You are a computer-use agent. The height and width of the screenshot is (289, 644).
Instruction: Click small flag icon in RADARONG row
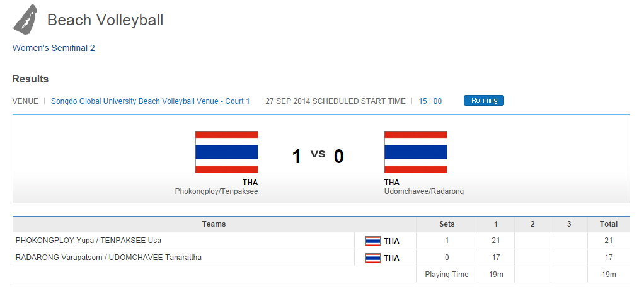pyautogui.click(x=373, y=258)
